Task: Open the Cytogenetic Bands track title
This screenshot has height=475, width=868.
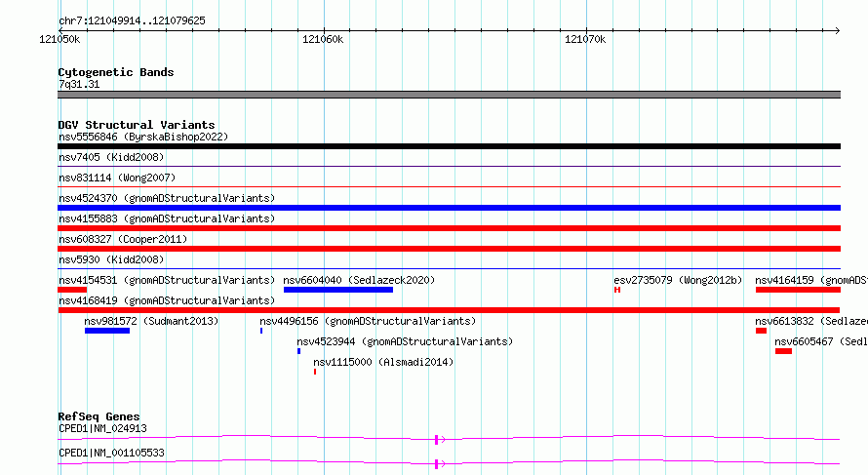Action: point(116,72)
